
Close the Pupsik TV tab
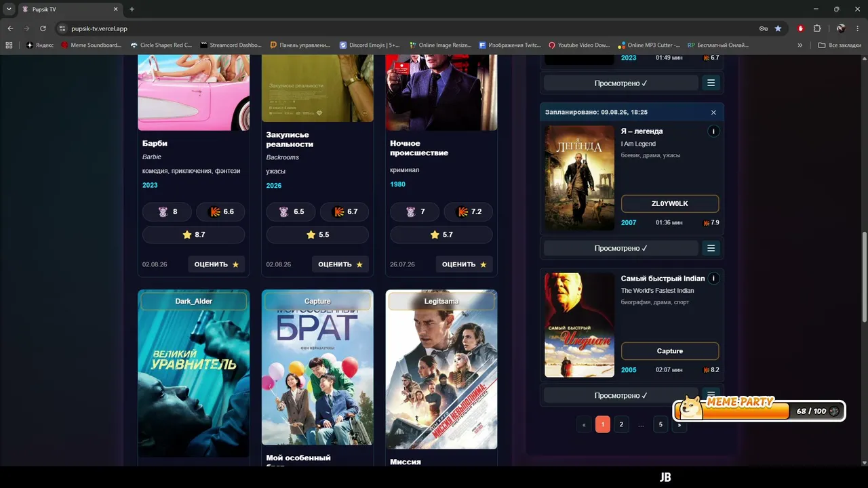tap(116, 9)
